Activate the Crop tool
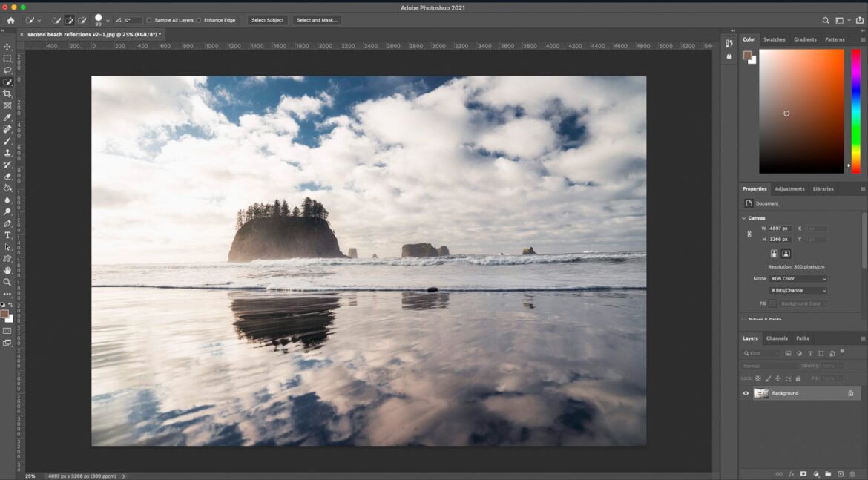 [x=6, y=93]
